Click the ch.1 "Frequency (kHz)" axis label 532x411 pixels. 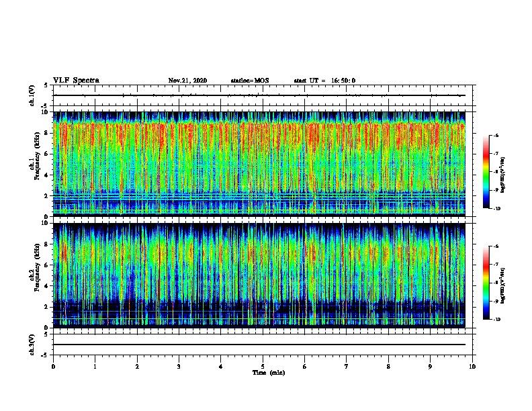pyautogui.click(x=37, y=156)
